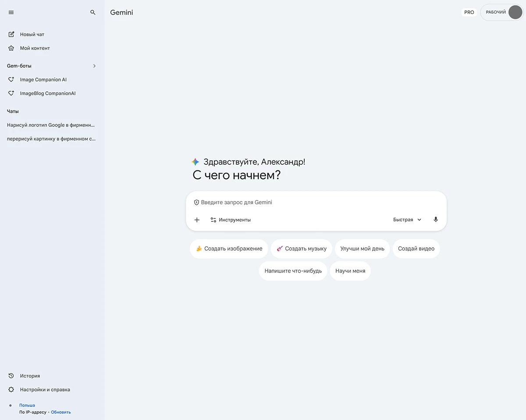Viewport: 526px width, 420px height.
Task: Click the plus icon to add files
Action: tap(197, 220)
